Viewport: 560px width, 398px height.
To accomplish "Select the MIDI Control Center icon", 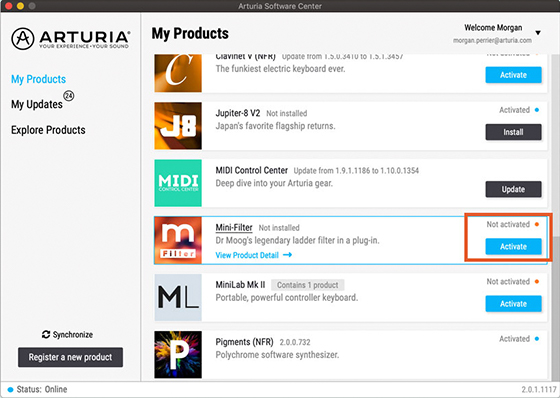I will pos(178,183).
